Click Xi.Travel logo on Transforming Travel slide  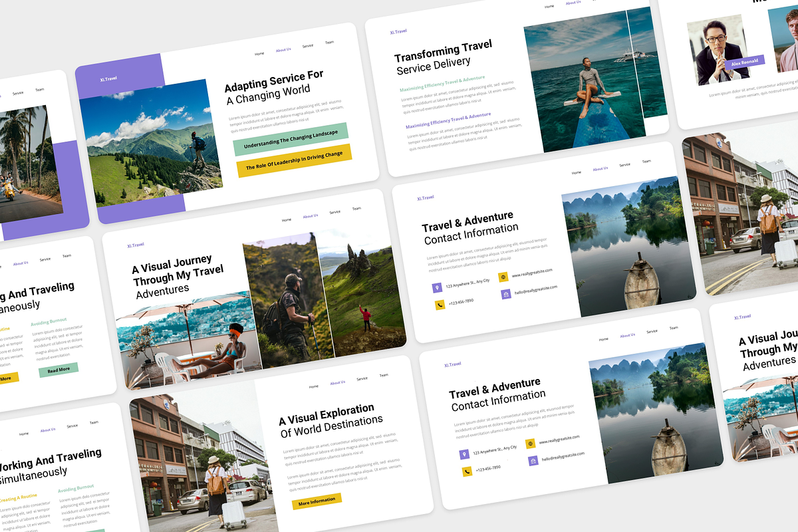click(398, 31)
